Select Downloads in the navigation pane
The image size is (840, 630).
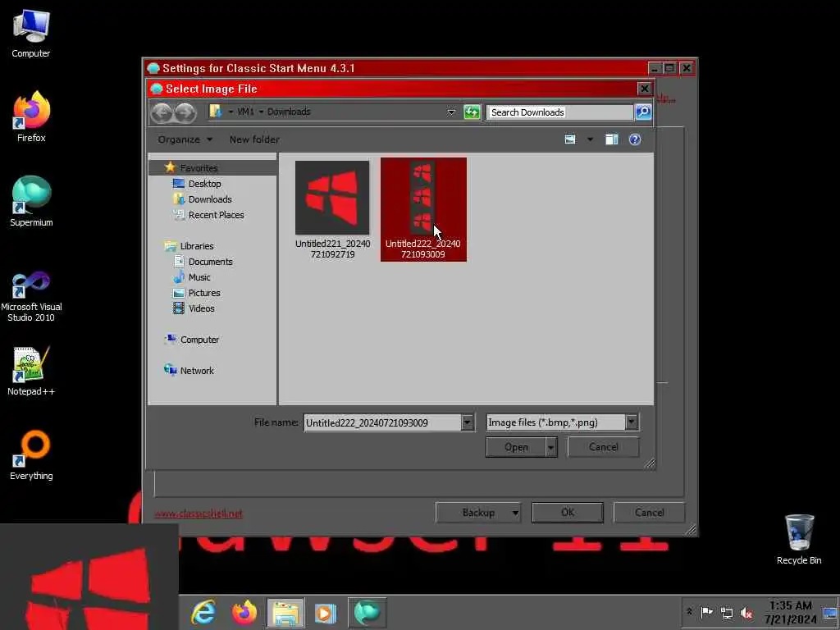coord(209,199)
